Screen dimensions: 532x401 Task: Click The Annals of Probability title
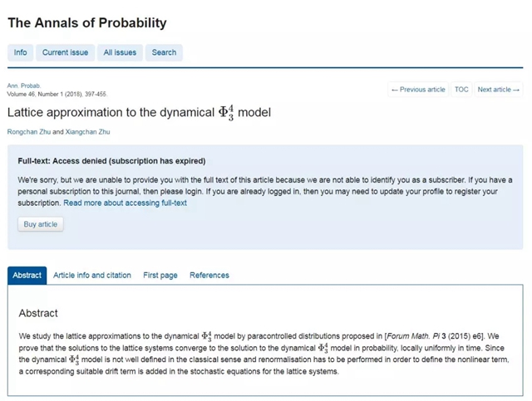(87, 23)
